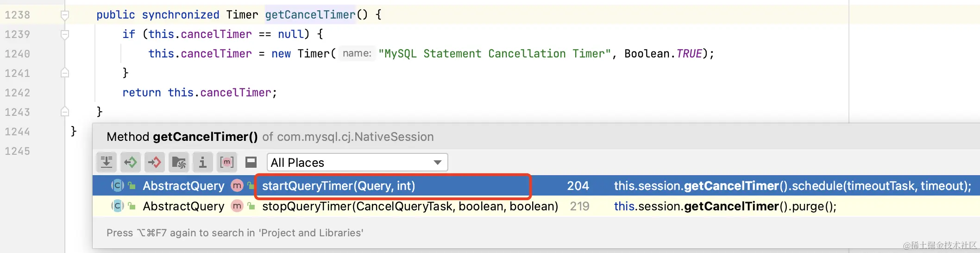980x253 pixels.
Task: Click fold end marker at line 1243
Action: 65,112
